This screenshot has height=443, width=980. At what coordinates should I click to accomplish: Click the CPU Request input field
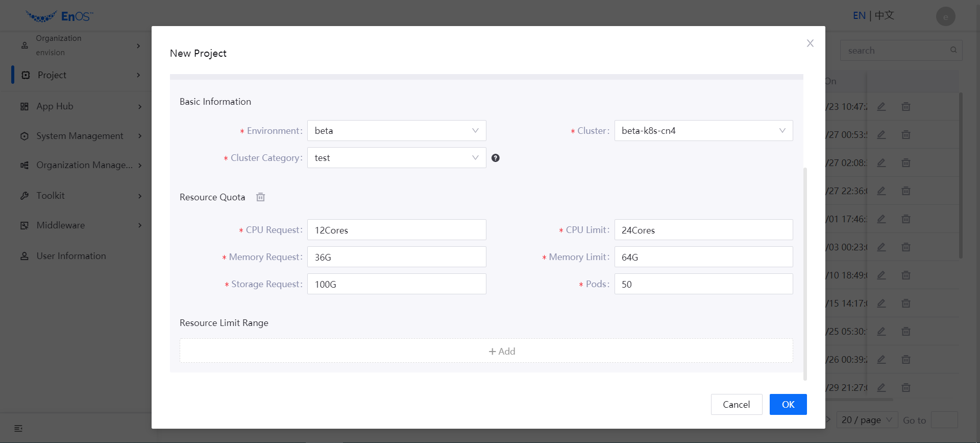pyautogui.click(x=396, y=230)
